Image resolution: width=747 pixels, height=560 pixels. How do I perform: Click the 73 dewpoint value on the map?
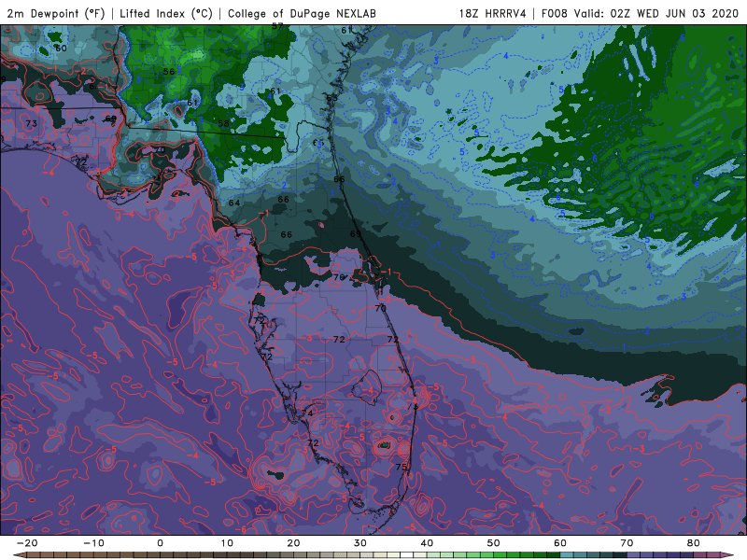tap(32, 123)
